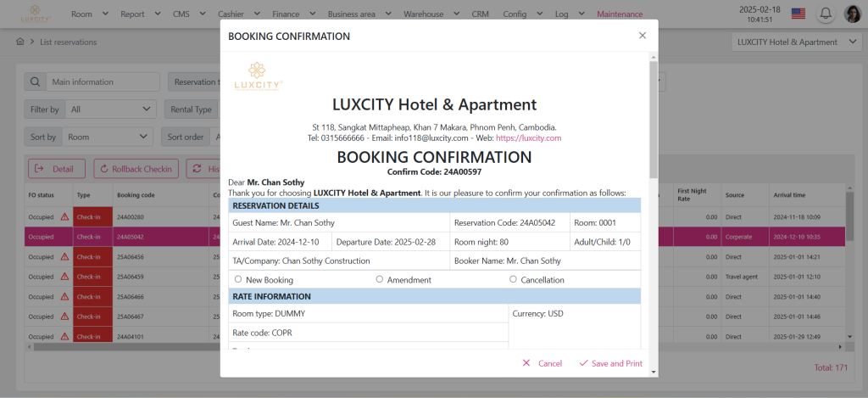Click warning icon on booking 24A00280
The width and height of the screenshot is (868, 398).
tap(64, 217)
